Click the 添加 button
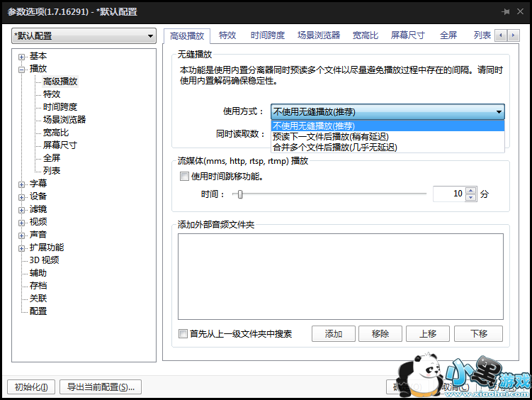 [334, 334]
